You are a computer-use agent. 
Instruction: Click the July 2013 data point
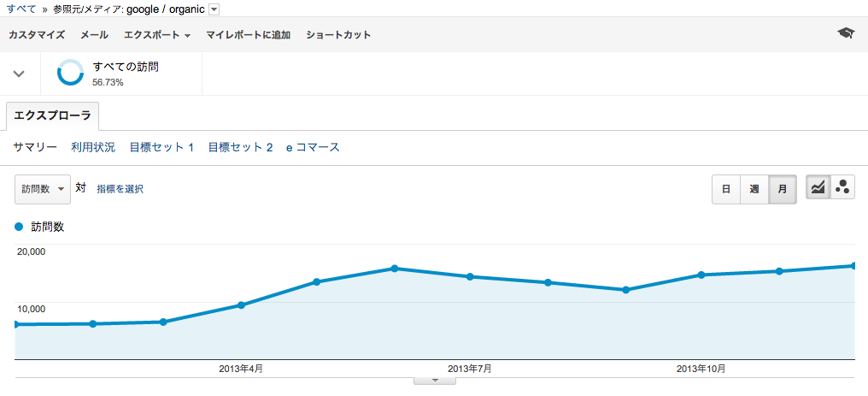[x=470, y=277]
